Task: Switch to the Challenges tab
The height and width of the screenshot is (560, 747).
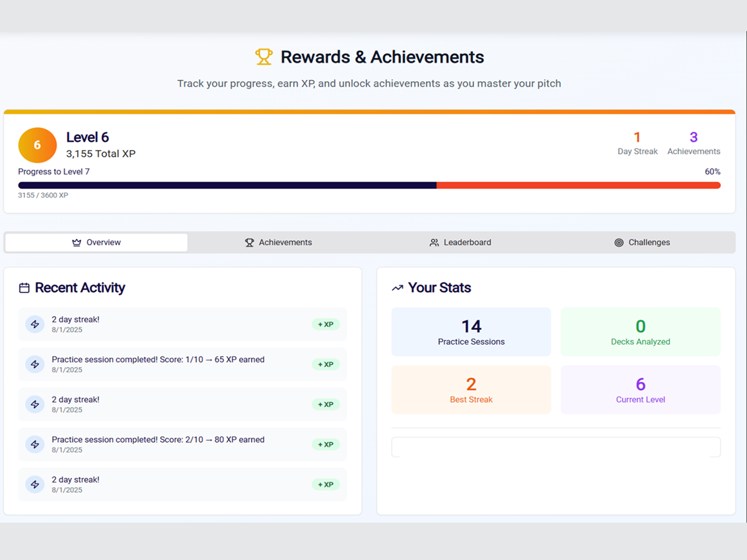Action: (642, 243)
